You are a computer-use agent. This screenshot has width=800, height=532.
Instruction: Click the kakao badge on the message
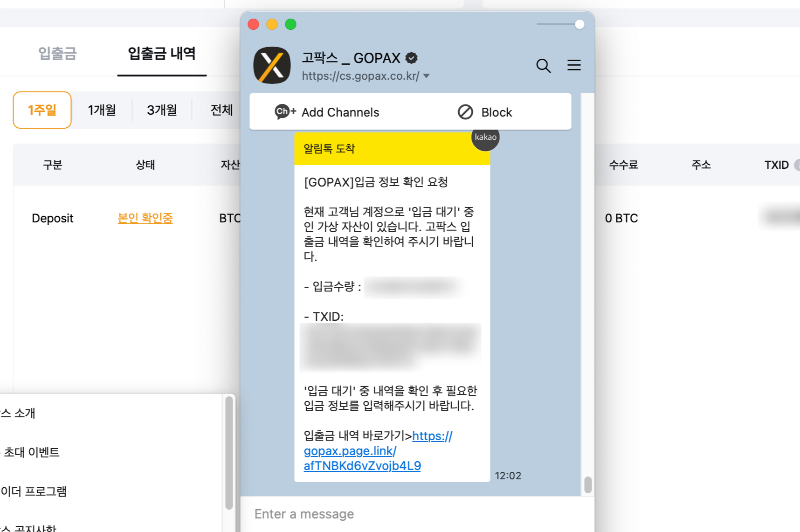pos(485,137)
